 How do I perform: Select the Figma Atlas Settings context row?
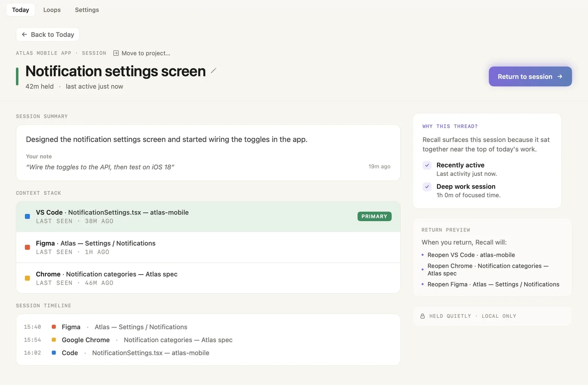coord(208,247)
